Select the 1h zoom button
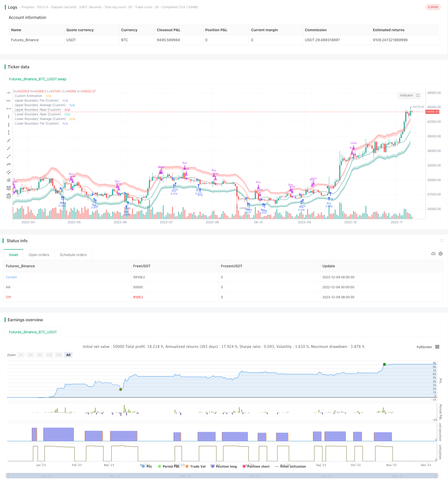448x486 pixels. point(21,355)
